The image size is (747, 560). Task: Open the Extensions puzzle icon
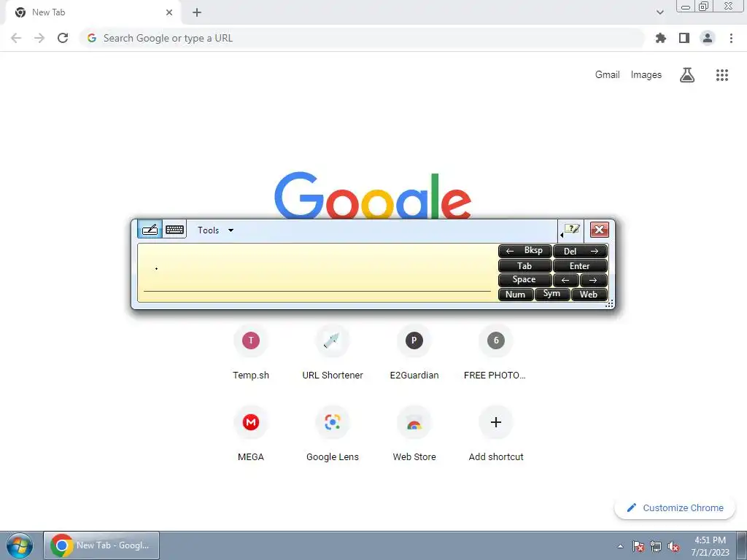[x=661, y=38]
